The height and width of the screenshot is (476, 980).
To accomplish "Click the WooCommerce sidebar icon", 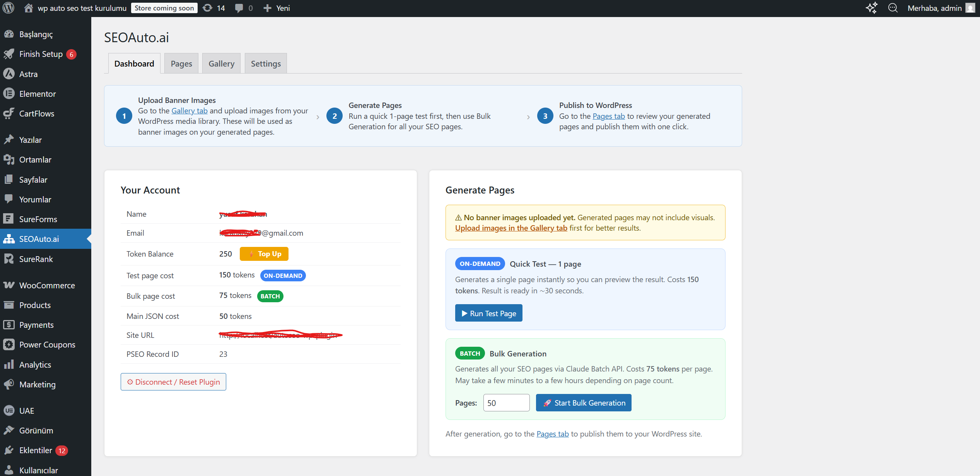I will 9,285.
